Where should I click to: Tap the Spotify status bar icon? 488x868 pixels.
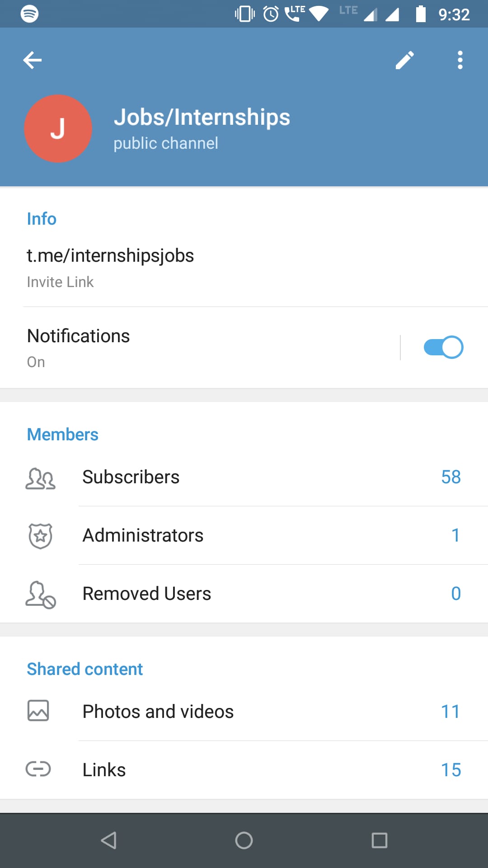point(29,14)
